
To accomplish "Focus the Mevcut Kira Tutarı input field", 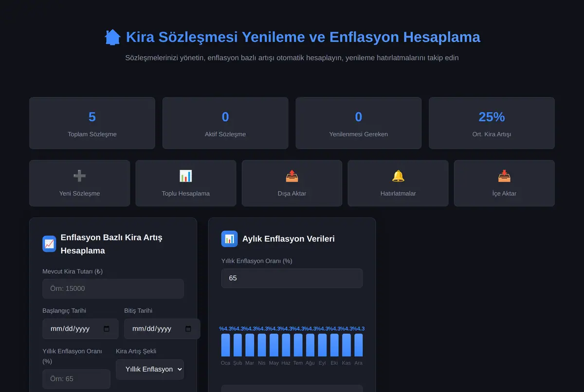I will [x=113, y=288].
